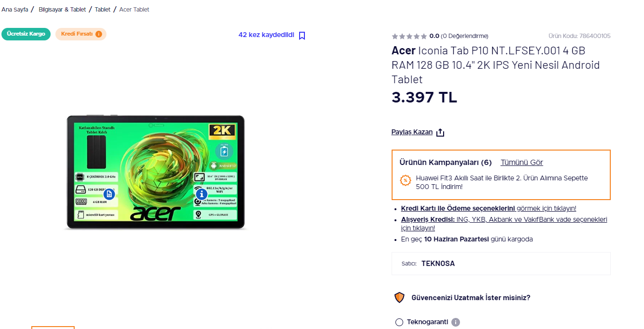Go to Ana Sayfa breadcrumb

(x=15, y=10)
